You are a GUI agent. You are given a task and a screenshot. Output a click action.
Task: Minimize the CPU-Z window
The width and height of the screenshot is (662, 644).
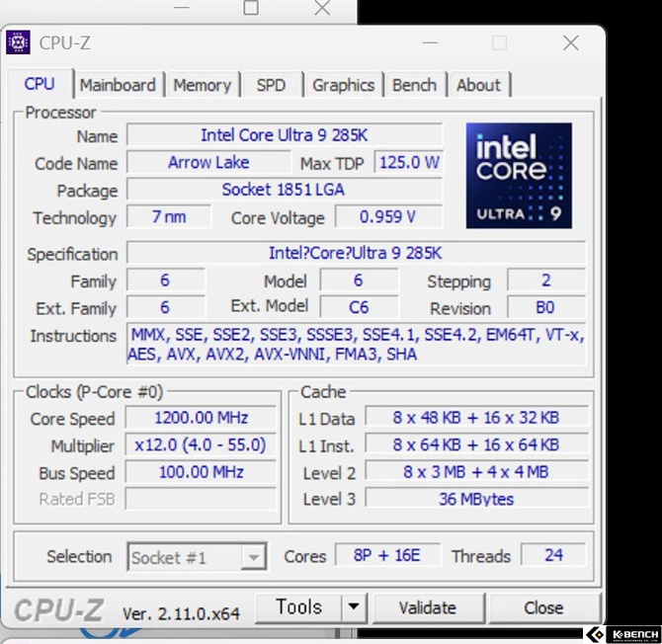point(430,42)
